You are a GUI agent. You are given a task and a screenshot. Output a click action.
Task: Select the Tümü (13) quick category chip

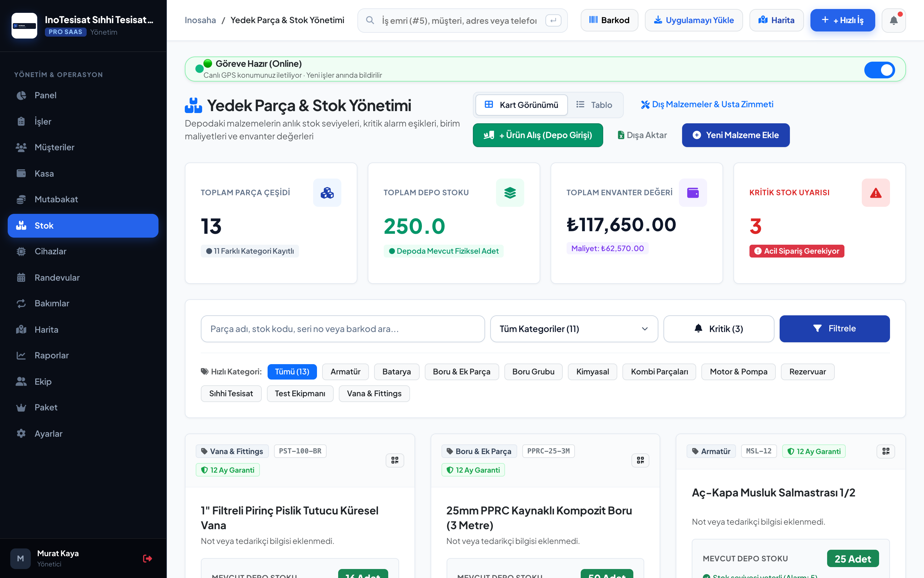click(292, 372)
